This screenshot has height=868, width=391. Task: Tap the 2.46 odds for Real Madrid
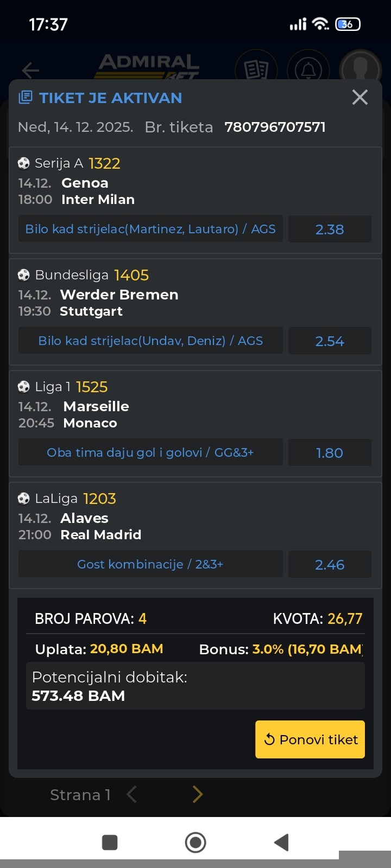click(330, 564)
